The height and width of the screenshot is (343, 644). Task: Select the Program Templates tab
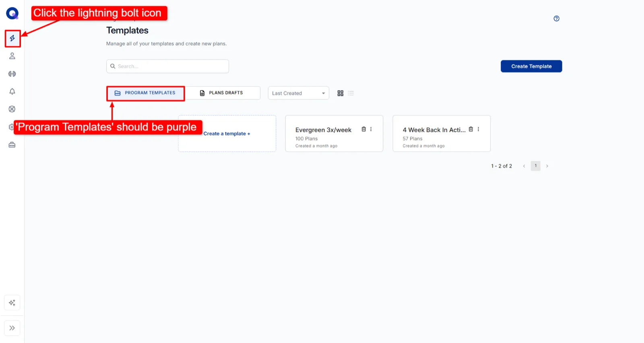[146, 93]
